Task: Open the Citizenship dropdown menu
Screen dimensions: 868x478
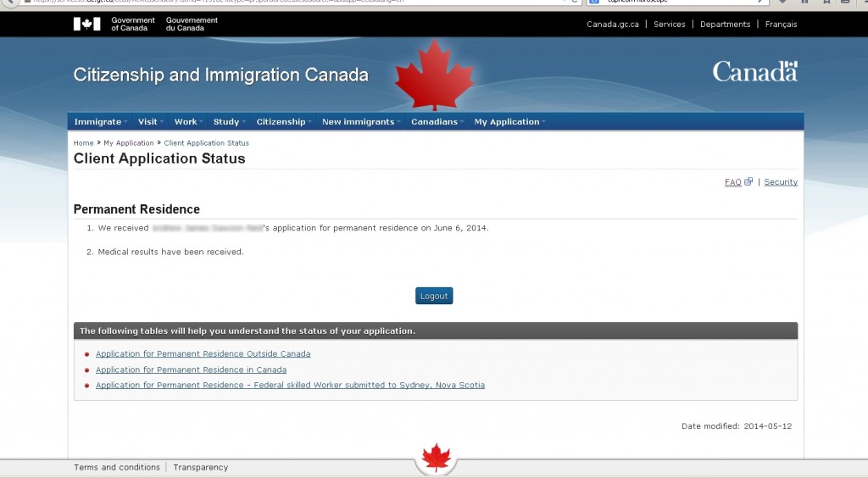Action: point(283,122)
